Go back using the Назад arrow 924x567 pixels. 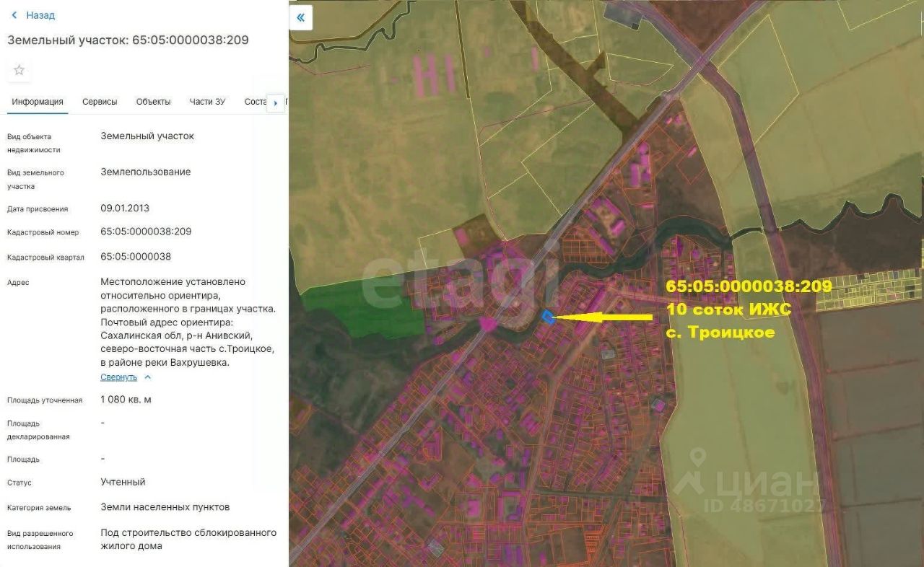(x=14, y=15)
